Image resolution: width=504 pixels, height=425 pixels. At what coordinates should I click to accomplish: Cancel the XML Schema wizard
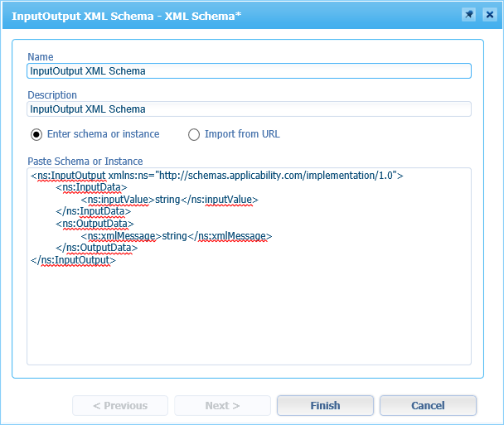(x=428, y=406)
